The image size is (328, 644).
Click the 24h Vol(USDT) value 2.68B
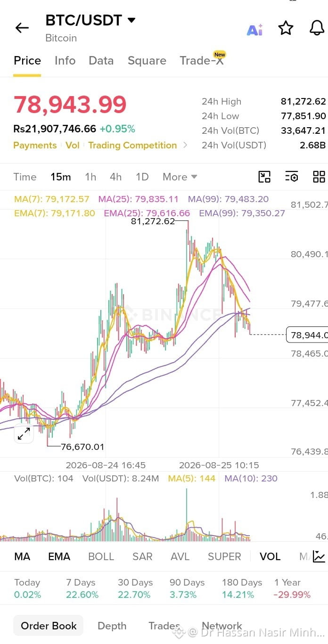point(312,145)
